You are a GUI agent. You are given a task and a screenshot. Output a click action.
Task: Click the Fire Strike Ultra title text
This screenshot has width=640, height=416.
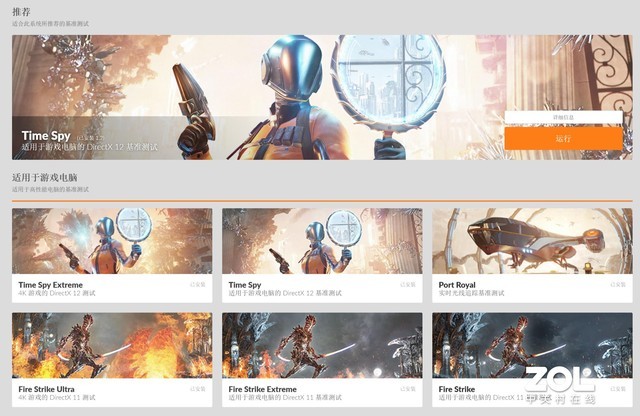point(47,389)
